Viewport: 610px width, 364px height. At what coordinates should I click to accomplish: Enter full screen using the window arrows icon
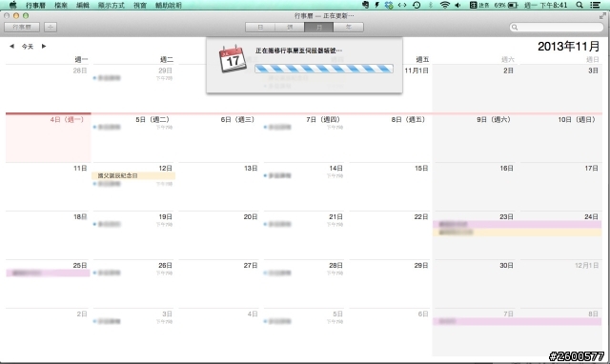coord(602,16)
